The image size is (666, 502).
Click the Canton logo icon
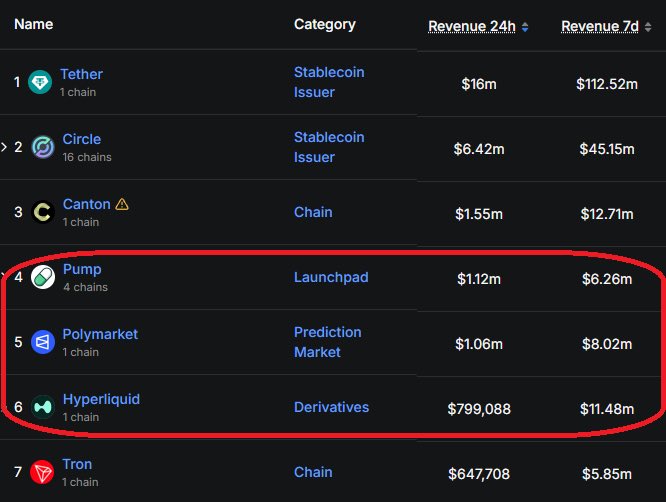click(x=43, y=212)
